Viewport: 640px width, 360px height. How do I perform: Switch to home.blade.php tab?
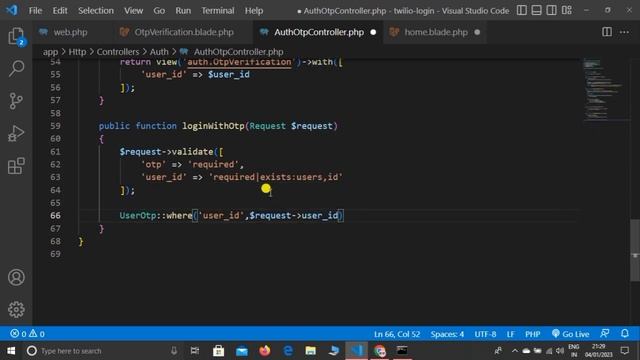coord(436,32)
